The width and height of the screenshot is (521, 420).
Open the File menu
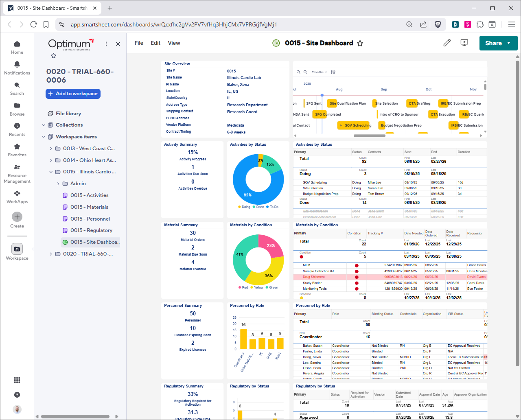tap(139, 43)
